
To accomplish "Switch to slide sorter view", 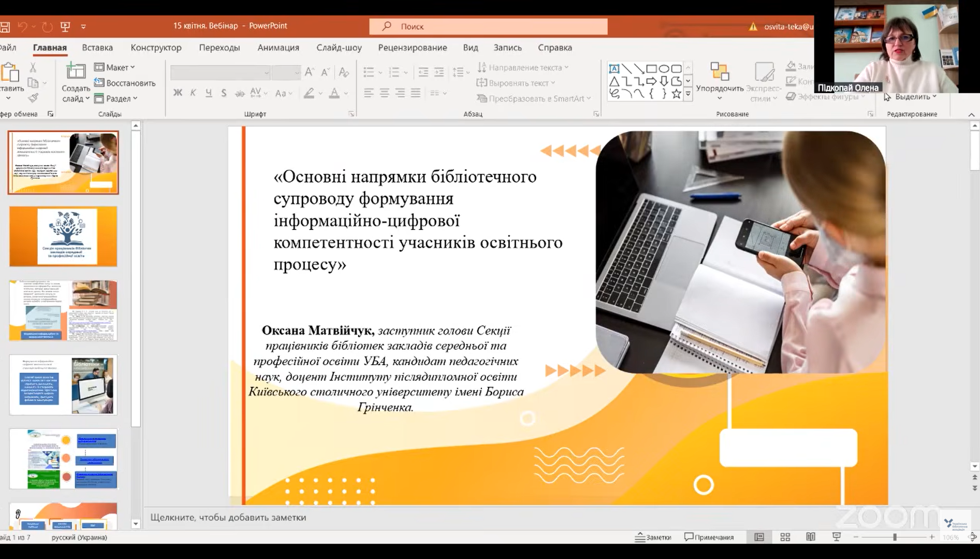I will coord(785,537).
